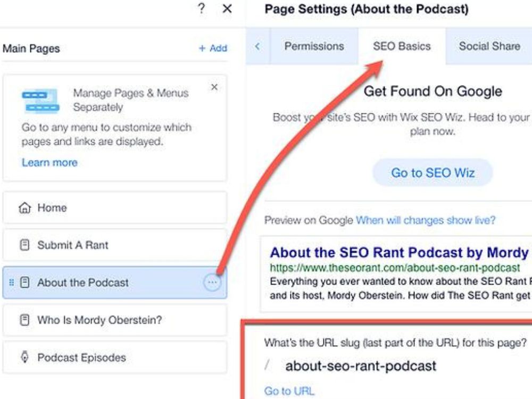Click the Who Is Mordy Oberstein page icon
532x399 pixels.
pos(25,320)
